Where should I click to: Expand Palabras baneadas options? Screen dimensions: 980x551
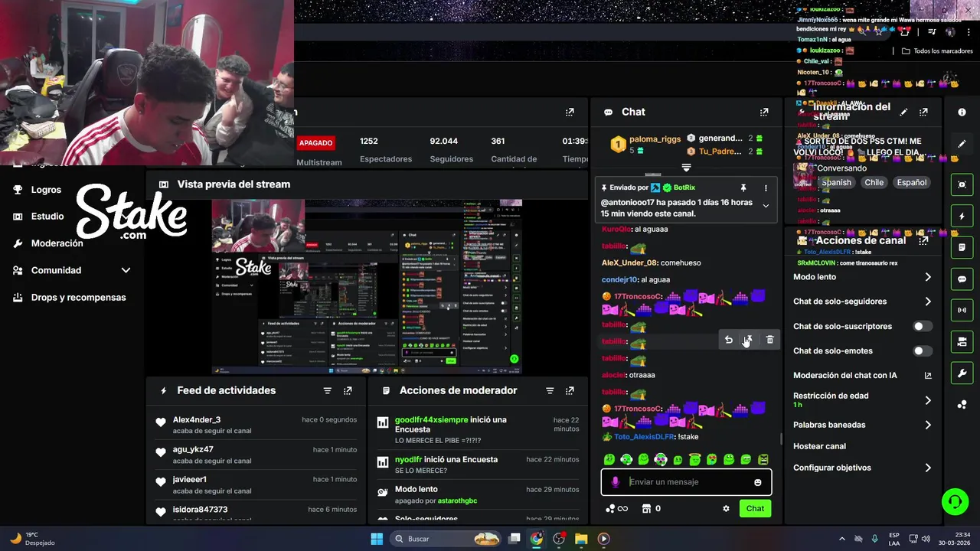tap(928, 425)
